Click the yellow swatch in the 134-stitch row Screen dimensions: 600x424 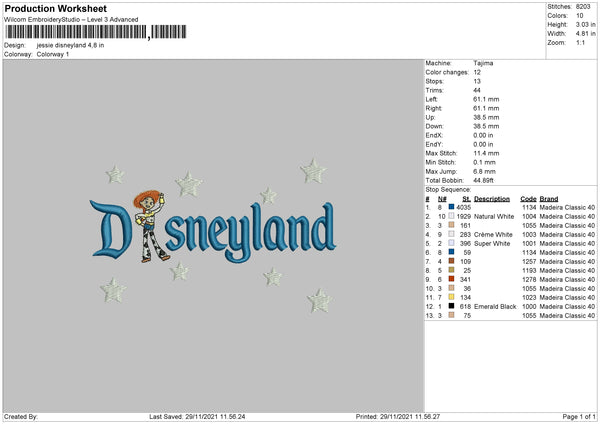(x=451, y=297)
